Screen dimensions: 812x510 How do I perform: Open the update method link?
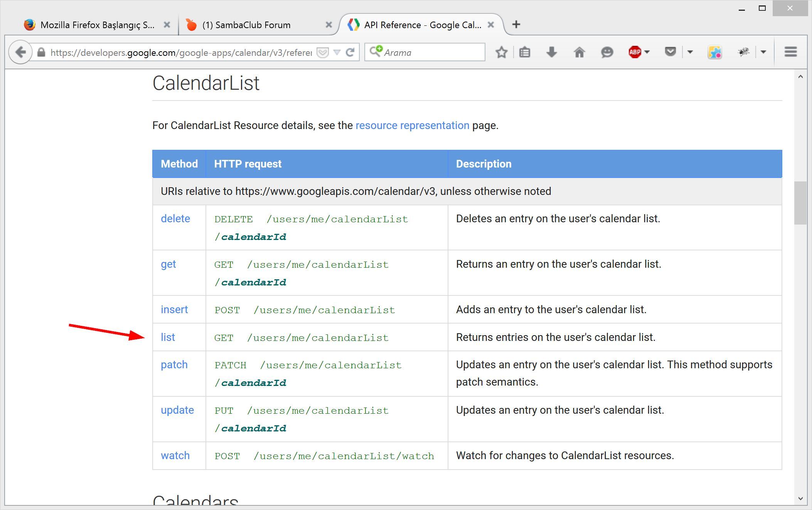(177, 410)
